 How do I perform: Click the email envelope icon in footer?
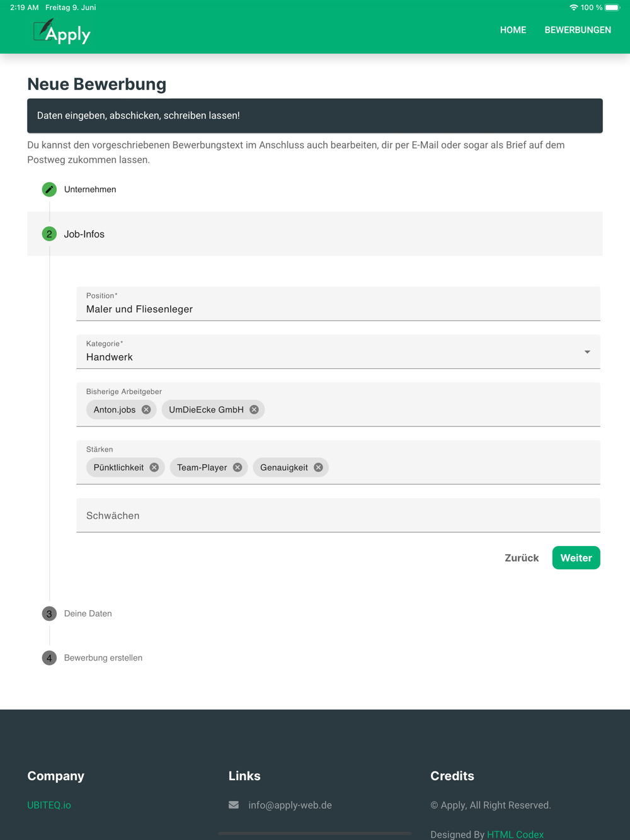[234, 805]
